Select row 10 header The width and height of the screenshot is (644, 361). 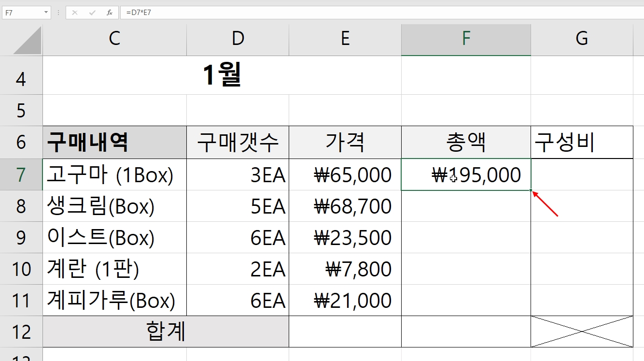click(x=21, y=269)
